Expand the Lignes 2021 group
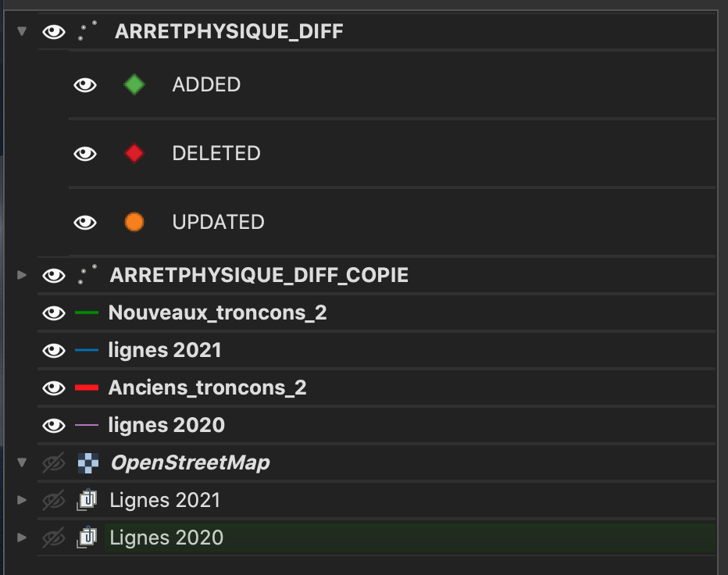The image size is (728, 575). 22,500
